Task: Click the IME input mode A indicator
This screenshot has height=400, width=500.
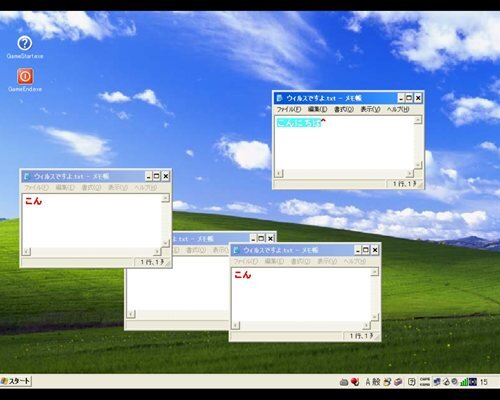Action: click(x=368, y=382)
